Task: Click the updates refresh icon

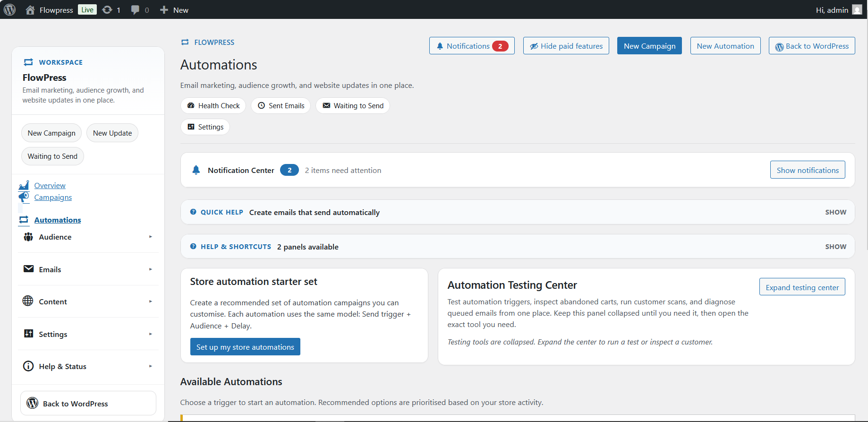Action: click(107, 10)
